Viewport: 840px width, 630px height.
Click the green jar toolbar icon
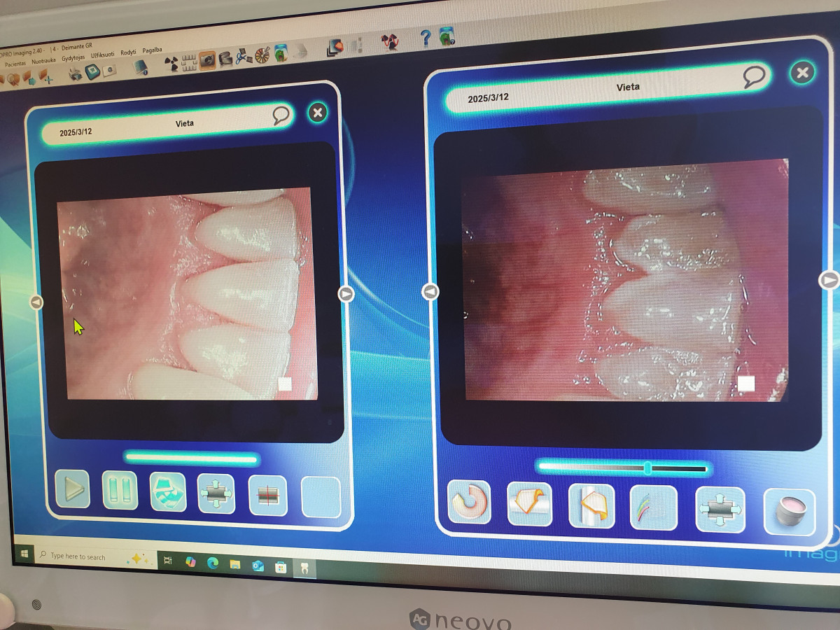click(x=281, y=53)
